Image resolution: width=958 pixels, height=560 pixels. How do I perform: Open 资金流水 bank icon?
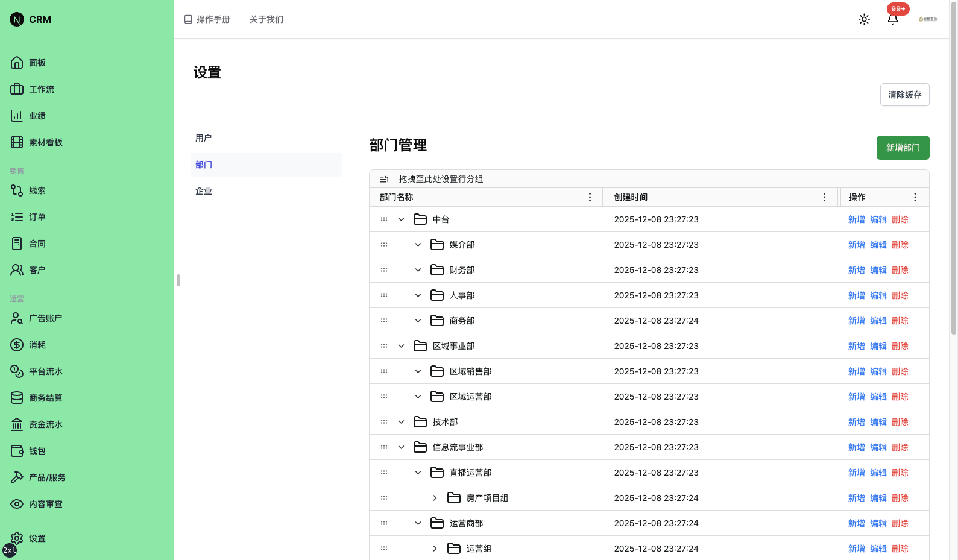point(17,424)
